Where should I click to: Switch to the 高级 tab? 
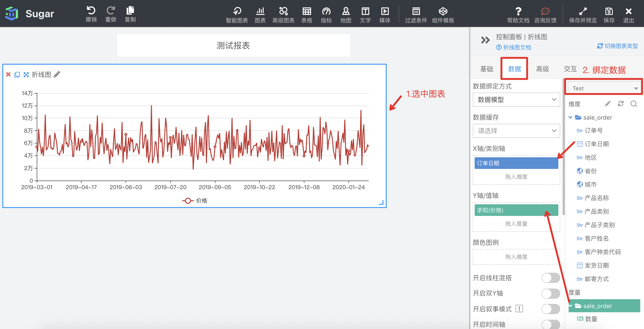click(x=542, y=69)
